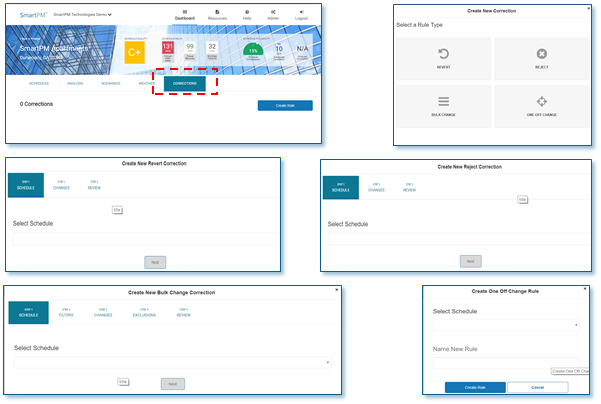Open Dashboard from the top navigation

tap(182, 14)
